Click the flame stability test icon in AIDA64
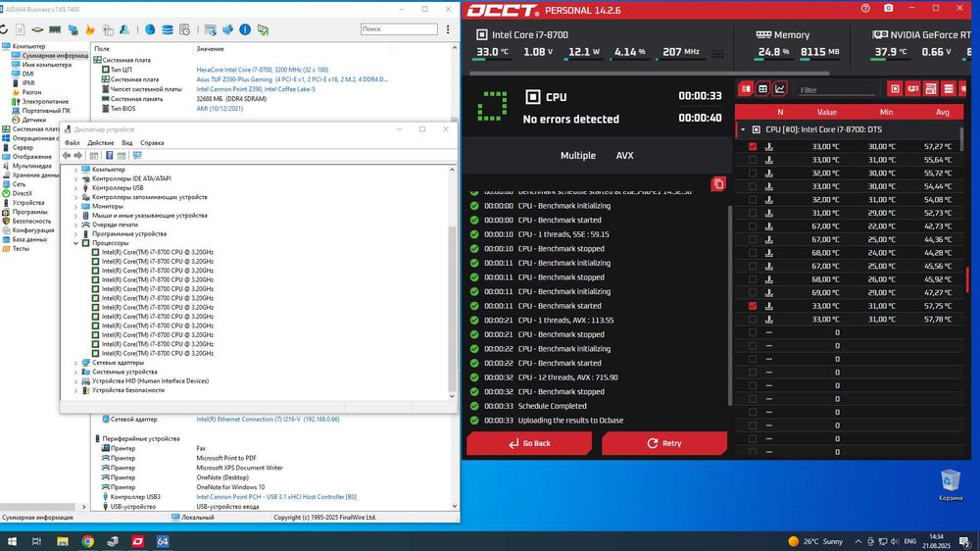The image size is (980, 551). pos(90,29)
